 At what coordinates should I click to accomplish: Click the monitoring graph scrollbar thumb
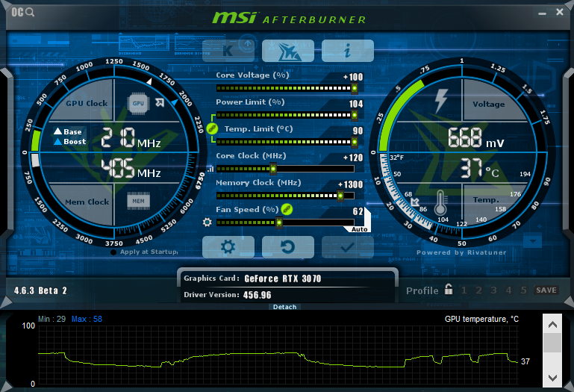(x=552, y=343)
